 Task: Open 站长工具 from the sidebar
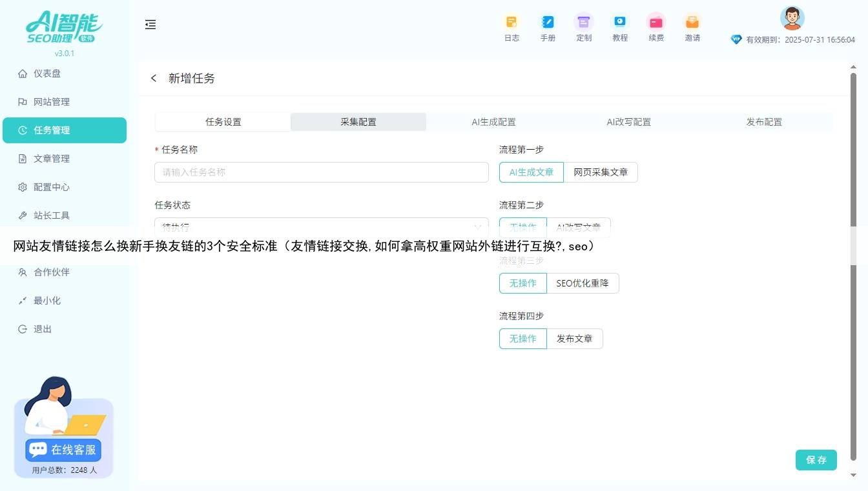click(x=52, y=215)
